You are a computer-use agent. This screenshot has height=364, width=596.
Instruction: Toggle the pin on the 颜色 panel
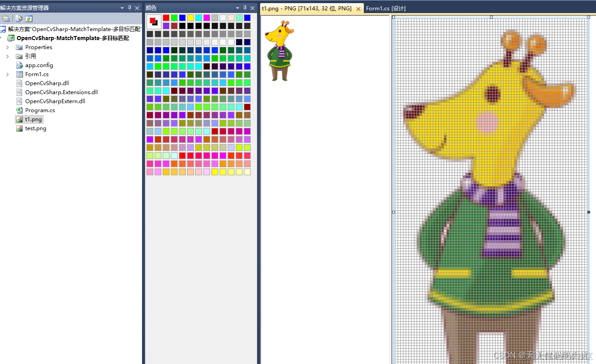click(x=245, y=8)
